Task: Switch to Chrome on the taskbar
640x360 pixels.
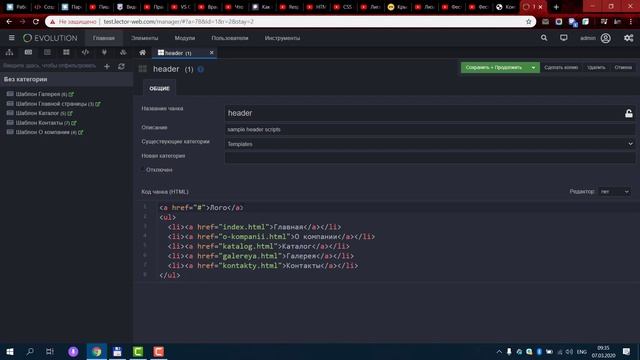Action: tap(97, 351)
